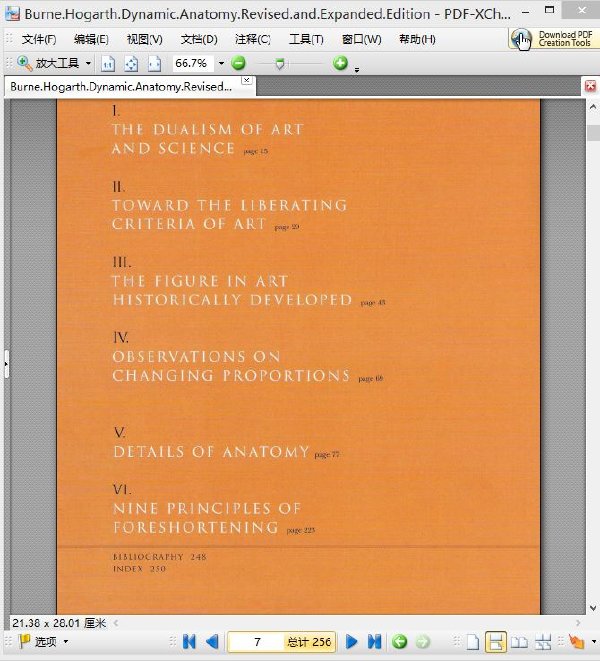600x661 pixels.
Task: Click the orange tool icon in status bar
Action: pos(576,642)
